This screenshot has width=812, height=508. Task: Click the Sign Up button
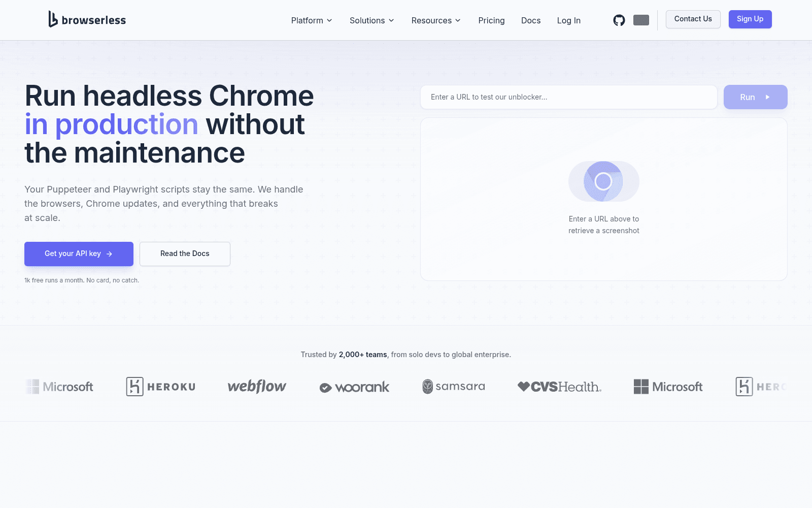click(750, 19)
